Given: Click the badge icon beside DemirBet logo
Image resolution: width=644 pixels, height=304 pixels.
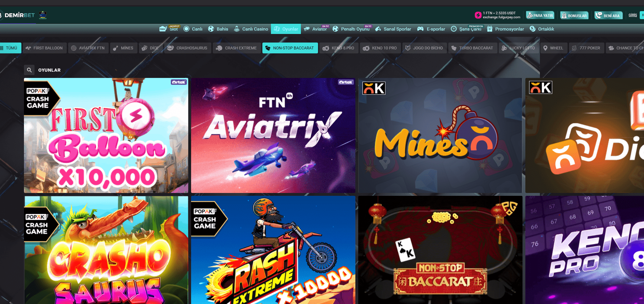Looking at the screenshot, I should pyautogui.click(x=43, y=15).
